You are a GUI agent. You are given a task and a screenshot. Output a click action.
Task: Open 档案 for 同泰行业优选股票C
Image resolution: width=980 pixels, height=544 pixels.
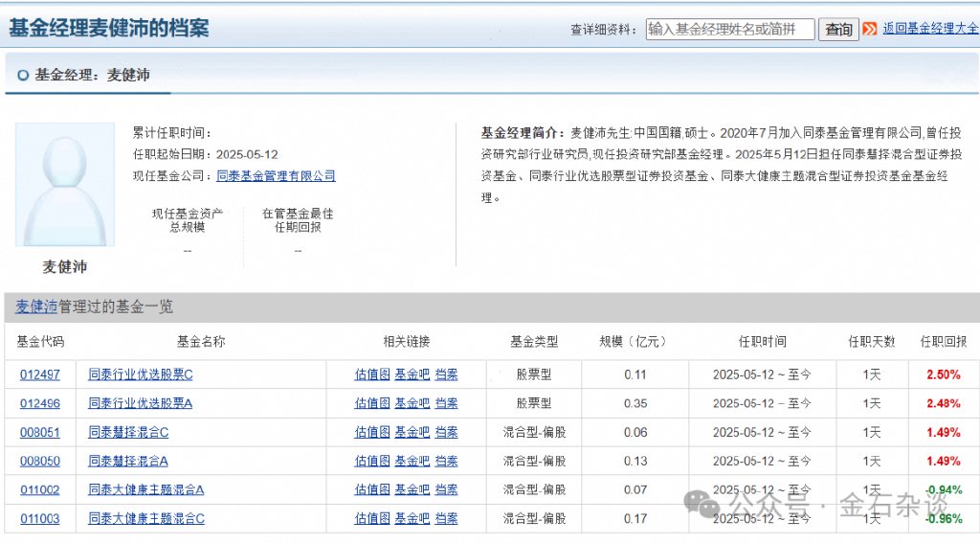point(446,374)
